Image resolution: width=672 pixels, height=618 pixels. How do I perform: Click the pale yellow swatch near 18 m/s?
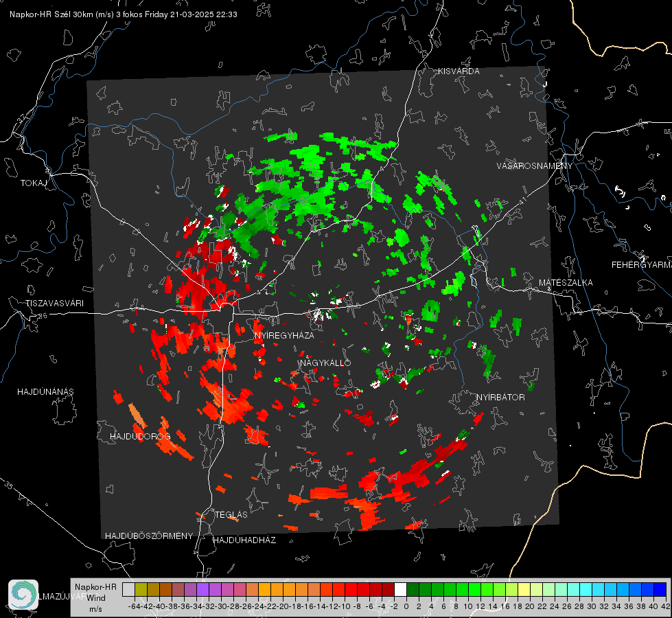pos(524,589)
